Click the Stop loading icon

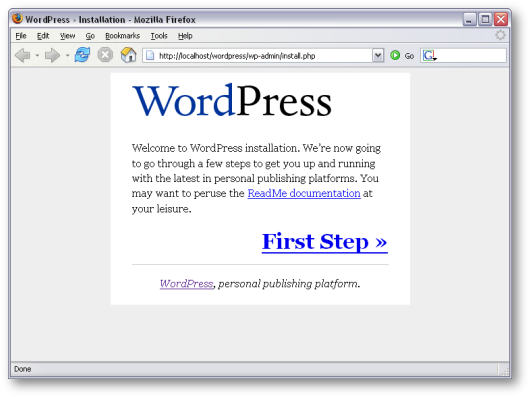(x=105, y=55)
